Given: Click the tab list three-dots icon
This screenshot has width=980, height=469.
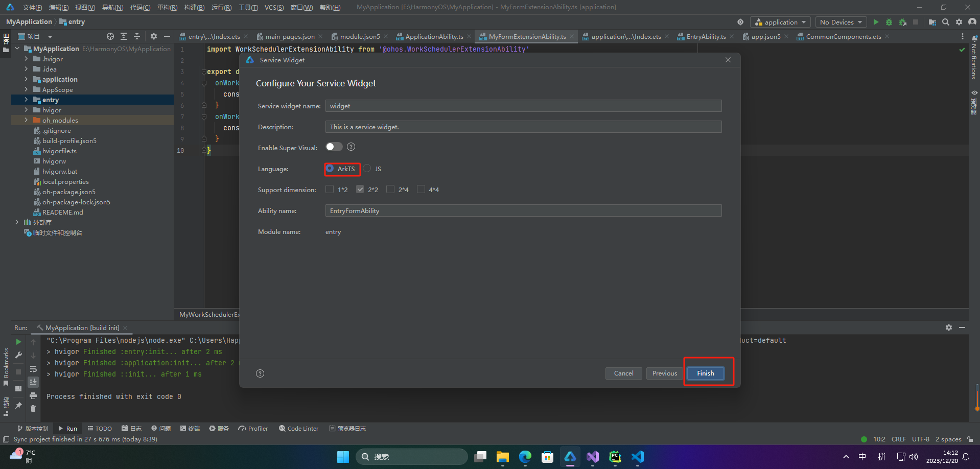Looking at the screenshot, I should coord(963,36).
